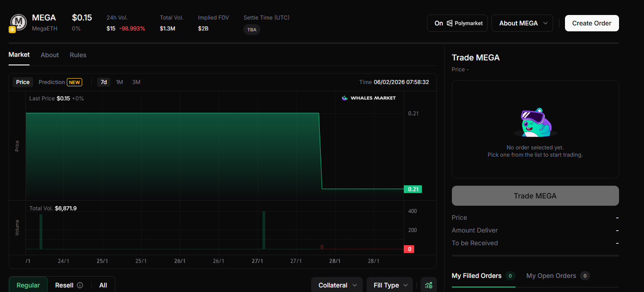Click the Total Vol. $1.3M value
The height and width of the screenshot is (292, 644).
click(x=168, y=29)
